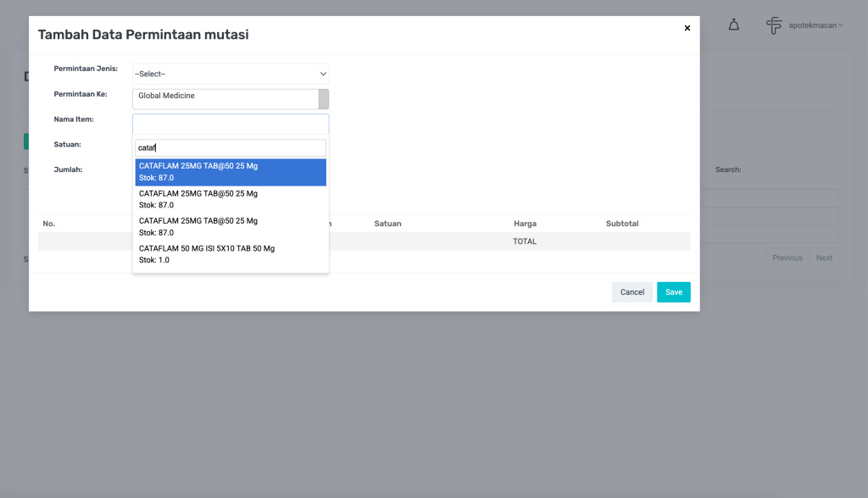Click the Harga column header
The image size is (868, 498).
pyautogui.click(x=525, y=224)
